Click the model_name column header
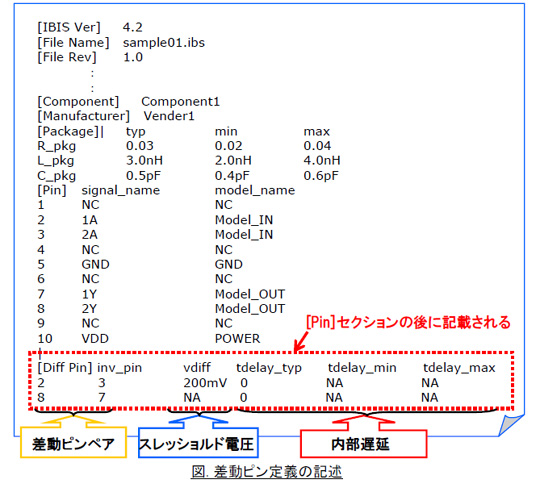Viewport: 540px width, 488px height. [255, 190]
